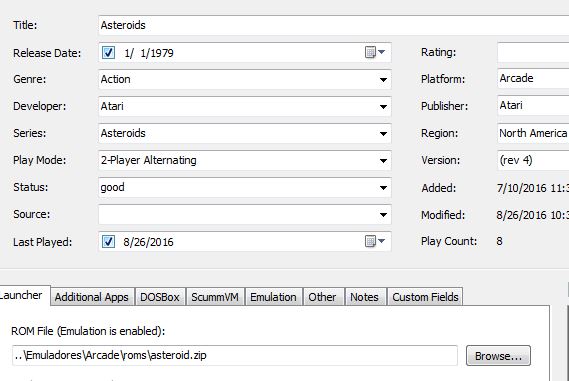Image resolution: width=569 pixels, height=381 pixels.
Task: Click the Last Played date 8/26/2016
Action: coord(148,242)
